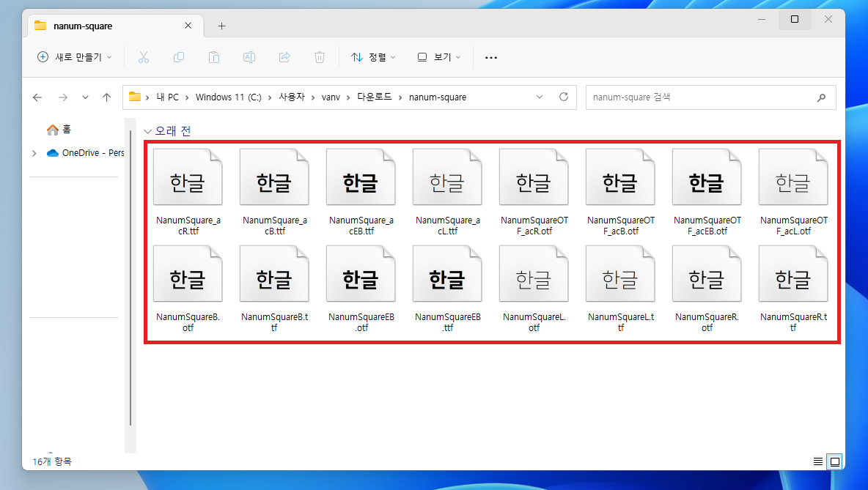Open the see-more toolbar menu
The width and height of the screenshot is (868, 490).
[x=490, y=57]
